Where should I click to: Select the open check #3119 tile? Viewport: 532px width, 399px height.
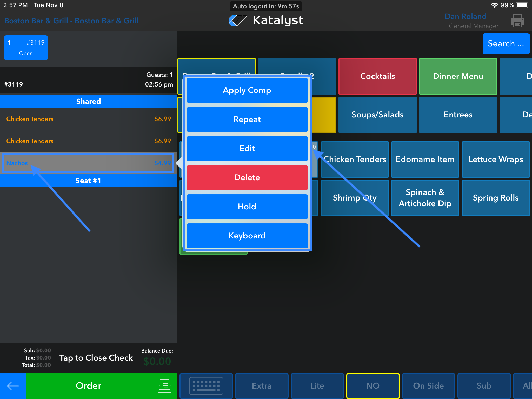26,48
